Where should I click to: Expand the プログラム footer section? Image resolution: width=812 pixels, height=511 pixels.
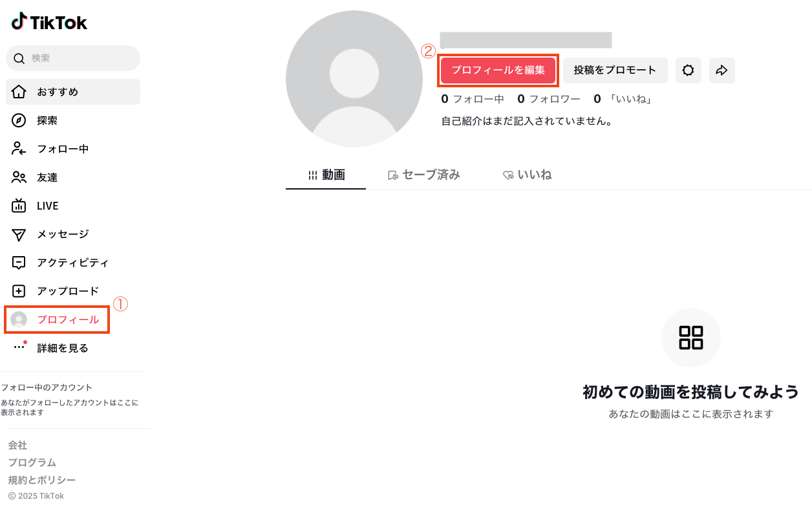click(x=32, y=462)
